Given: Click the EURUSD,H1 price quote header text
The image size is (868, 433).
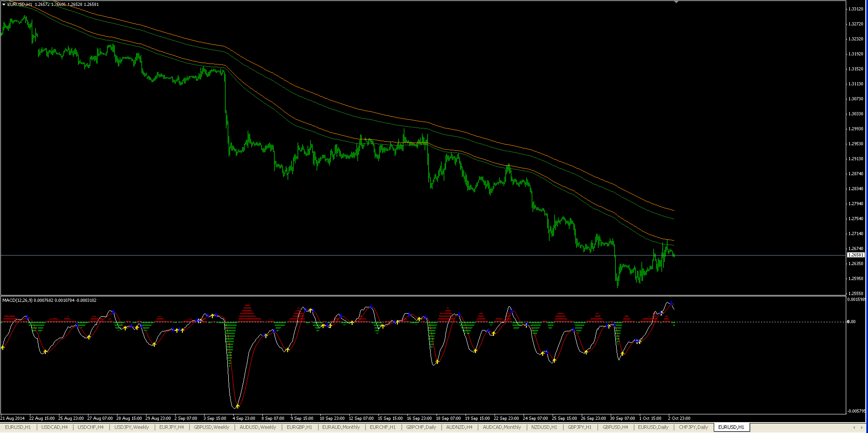Looking at the screenshot, I should (53, 4).
